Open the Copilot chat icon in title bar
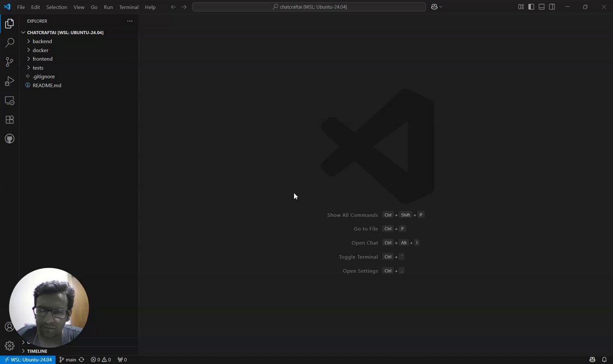The height and width of the screenshot is (364, 613). pos(434,7)
